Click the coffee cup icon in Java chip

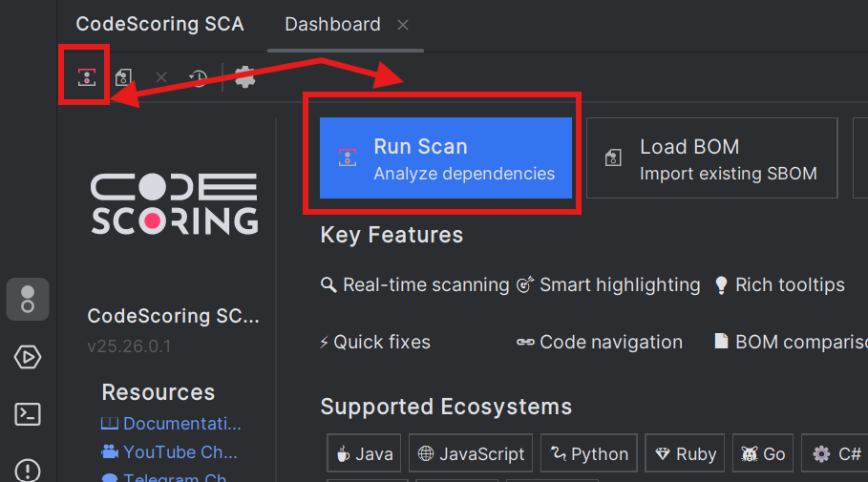pos(343,454)
